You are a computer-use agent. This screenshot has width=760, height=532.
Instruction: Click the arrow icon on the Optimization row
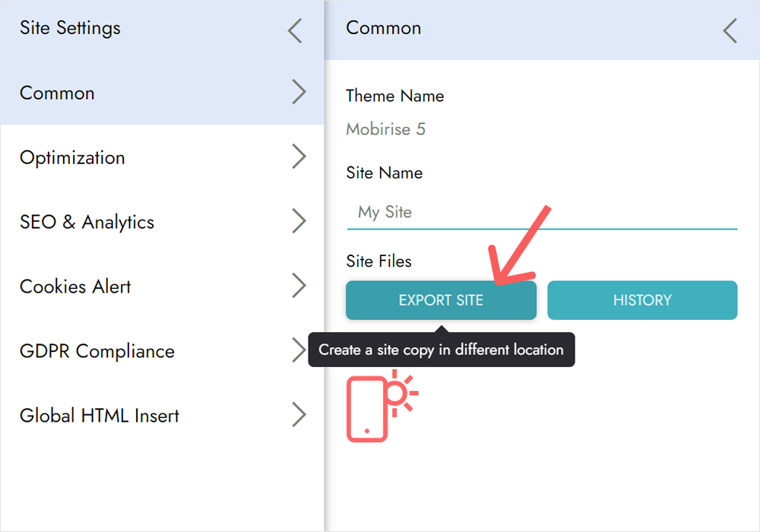(299, 157)
